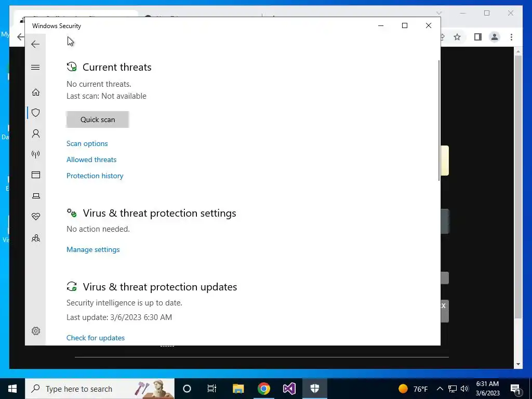Click "Last scan: Not available" text
Image resolution: width=532 pixels, height=399 pixels.
[x=106, y=96]
